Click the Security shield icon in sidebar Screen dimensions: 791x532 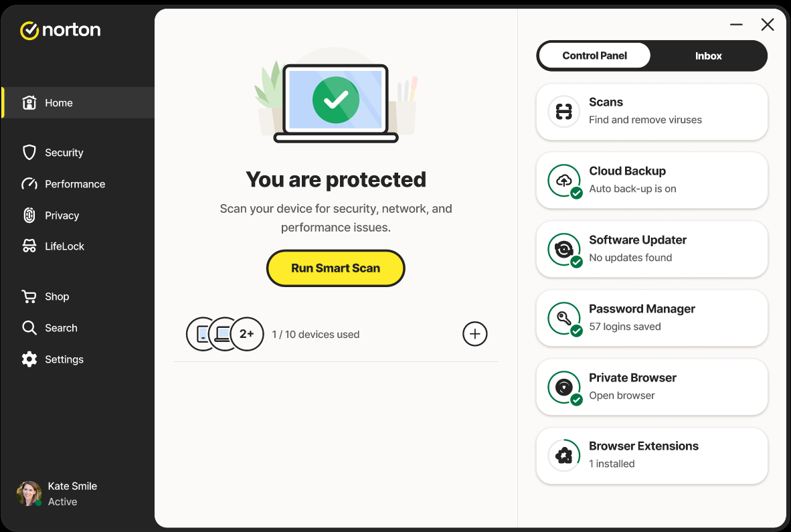[x=29, y=153]
